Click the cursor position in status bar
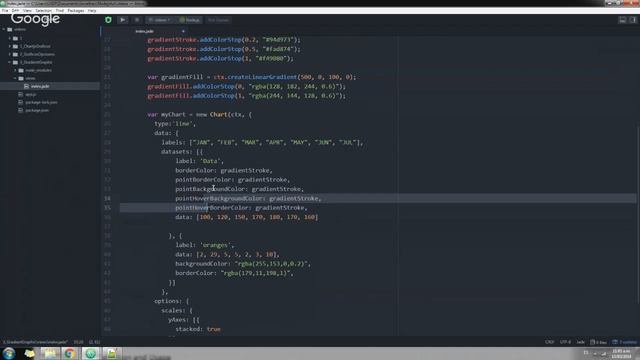640x360 pixels. coord(78,342)
